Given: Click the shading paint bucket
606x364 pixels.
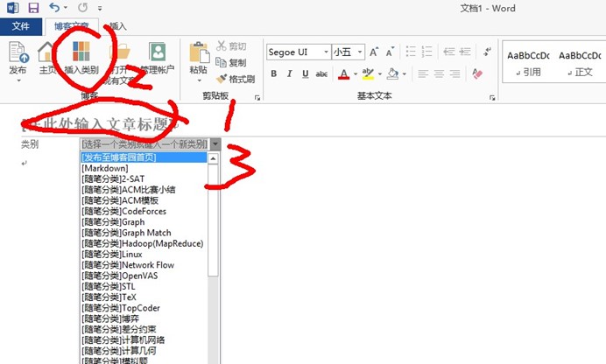Looking at the screenshot, I should 392,73.
